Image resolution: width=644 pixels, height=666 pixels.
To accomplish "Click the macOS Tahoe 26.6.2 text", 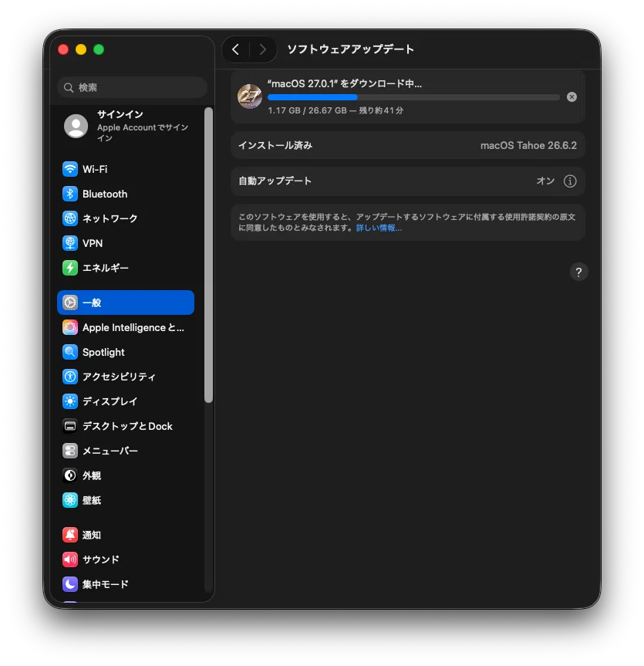I will tap(528, 145).
